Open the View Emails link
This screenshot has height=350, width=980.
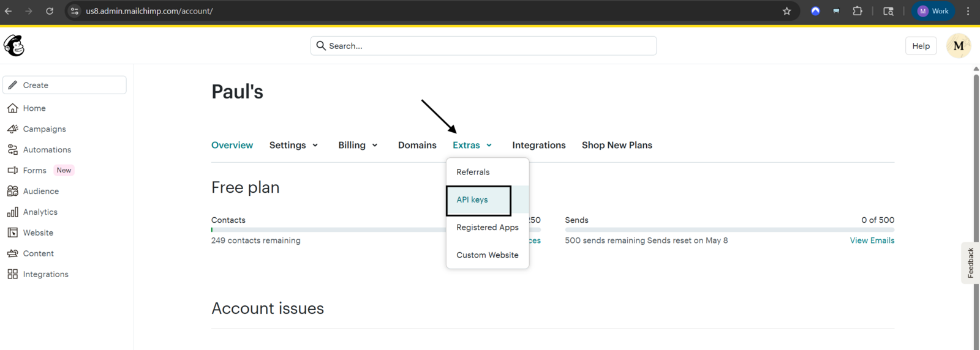(872, 240)
